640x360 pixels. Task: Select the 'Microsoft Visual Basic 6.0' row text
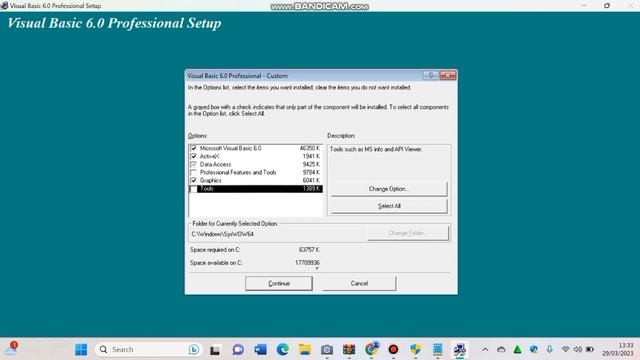[x=231, y=148]
